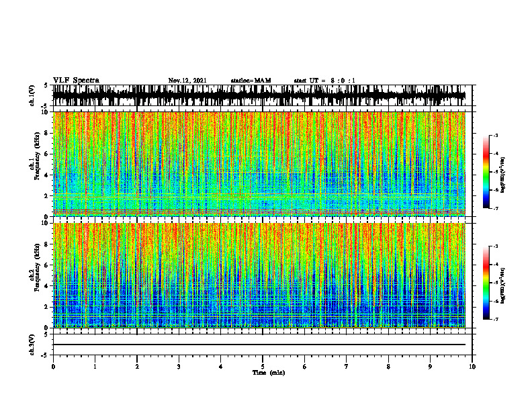Click the "start UT = 8:0:1" text
Image resolution: width=532 pixels, height=411 pixels.
click(324, 81)
